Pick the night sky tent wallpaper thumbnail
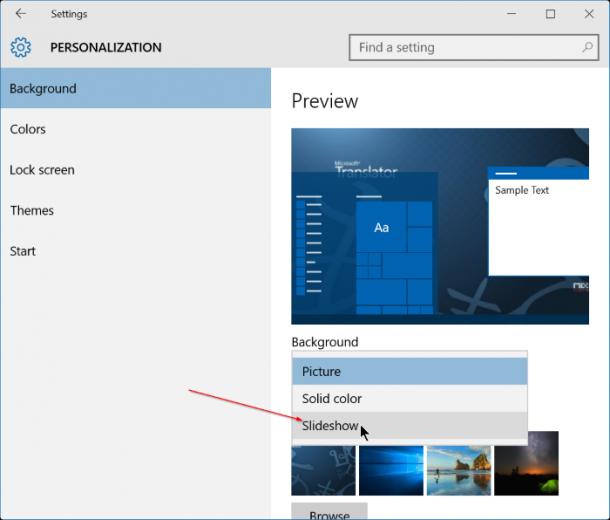The height and width of the screenshot is (520, 610). coord(526,463)
